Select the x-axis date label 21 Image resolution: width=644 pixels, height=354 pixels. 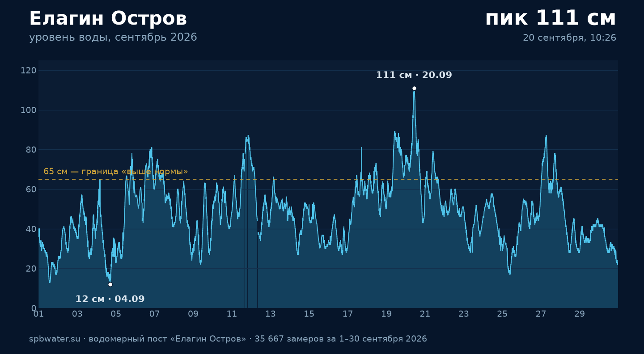(425, 314)
